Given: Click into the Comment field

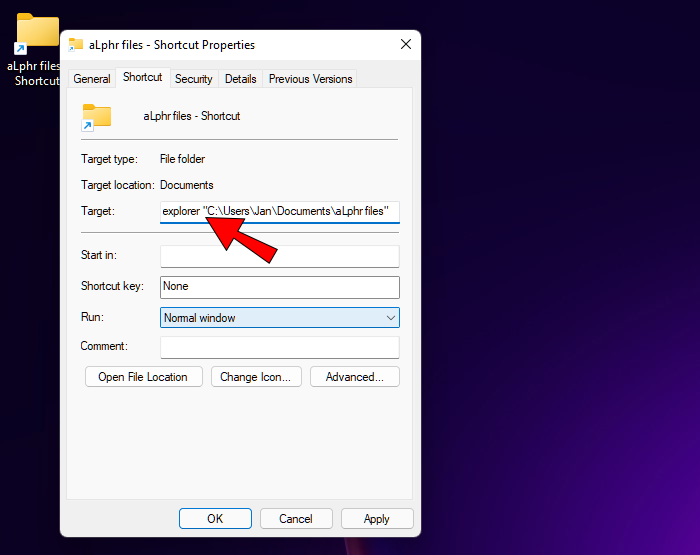Looking at the screenshot, I should (280, 347).
